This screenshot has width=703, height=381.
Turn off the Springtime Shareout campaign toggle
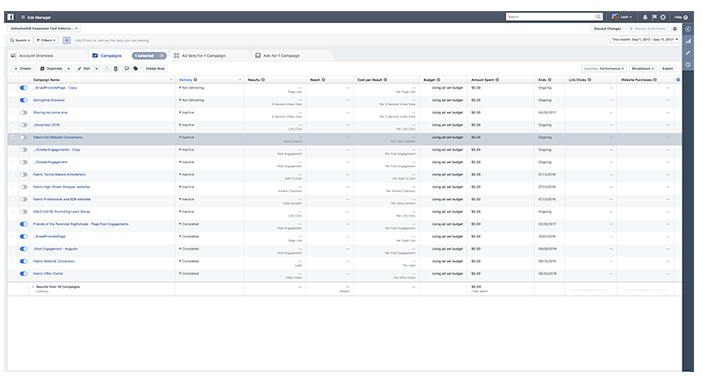[x=24, y=100]
